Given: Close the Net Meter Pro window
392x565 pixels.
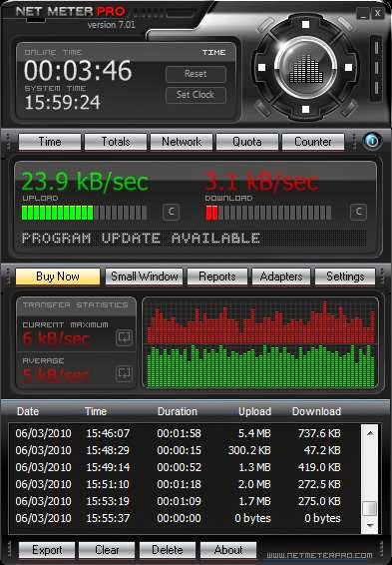Looking at the screenshot, I should pos(377,13).
